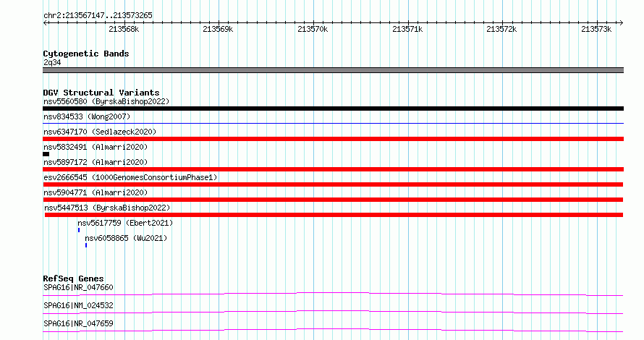Click the ruler's left scroll arrow
The width and height of the screenshot is (644, 340).
tap(45, 22)
